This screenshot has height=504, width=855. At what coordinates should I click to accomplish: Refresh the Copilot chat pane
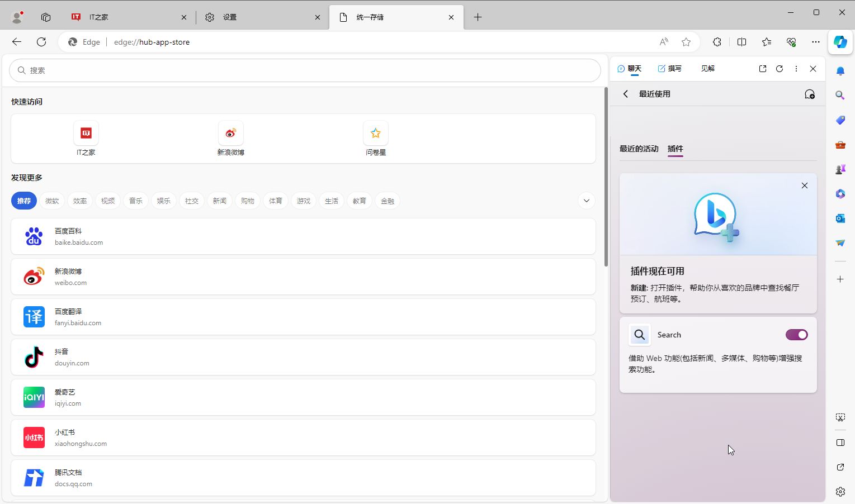click(779, 69)
